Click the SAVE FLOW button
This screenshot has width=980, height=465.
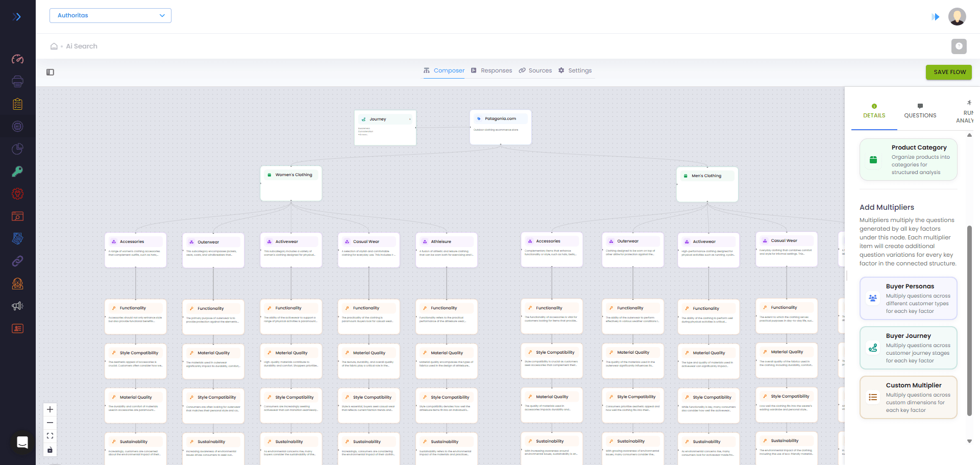pos(948,72)
